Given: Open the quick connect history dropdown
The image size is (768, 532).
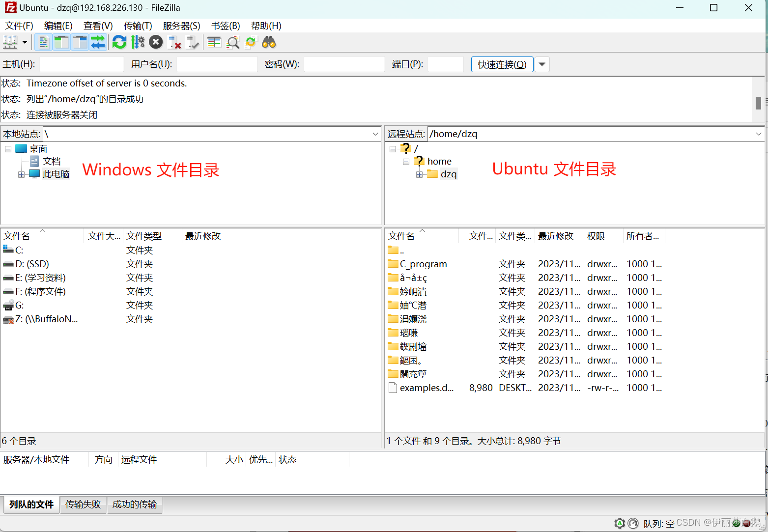Looking at the screenshot, I should (x=542, y=64).
